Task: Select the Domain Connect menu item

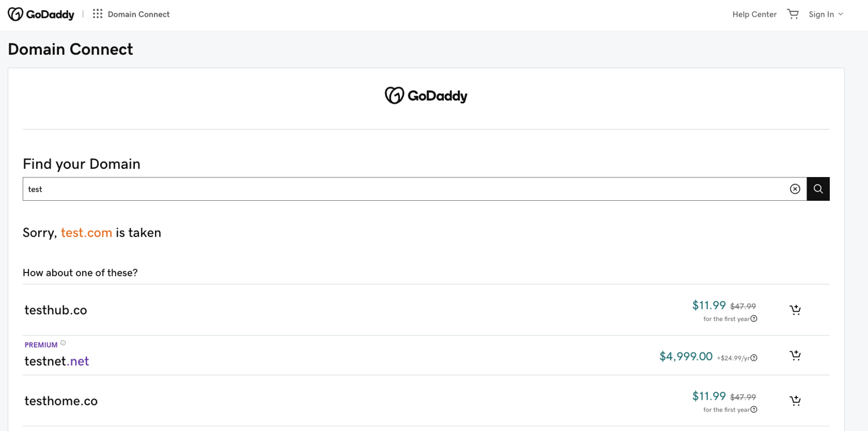Action: (x=138, y=13)
